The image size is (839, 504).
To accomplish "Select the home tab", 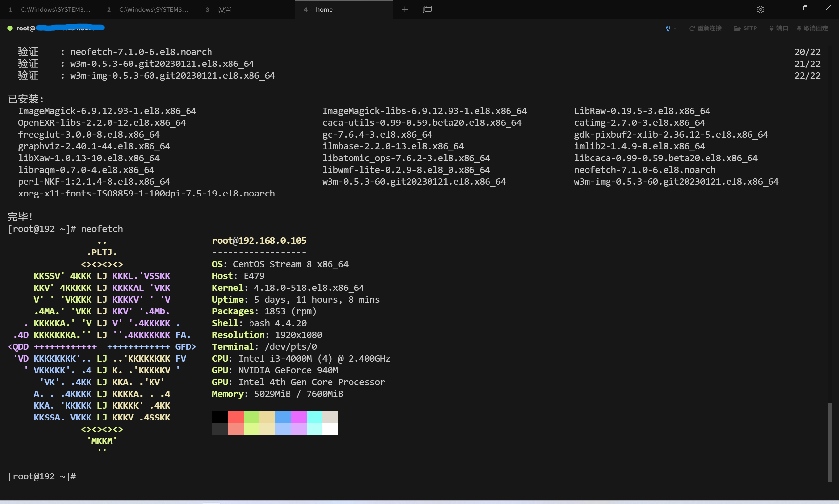I will 324,9.
